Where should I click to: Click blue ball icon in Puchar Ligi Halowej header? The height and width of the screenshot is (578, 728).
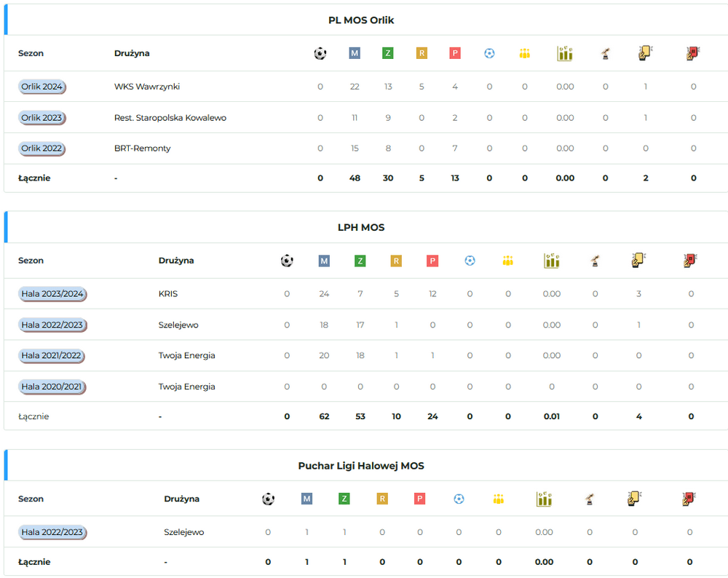point(459,499)
